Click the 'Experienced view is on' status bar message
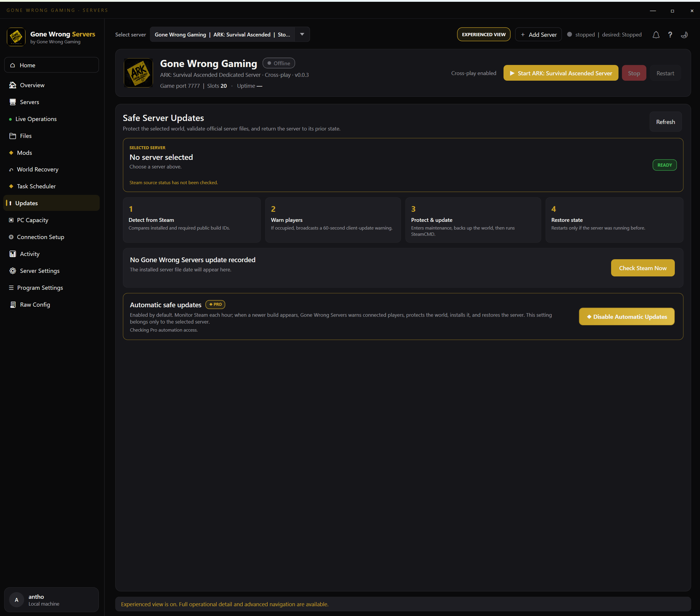Viewport: 700px width, 616px height. [225, 604]
